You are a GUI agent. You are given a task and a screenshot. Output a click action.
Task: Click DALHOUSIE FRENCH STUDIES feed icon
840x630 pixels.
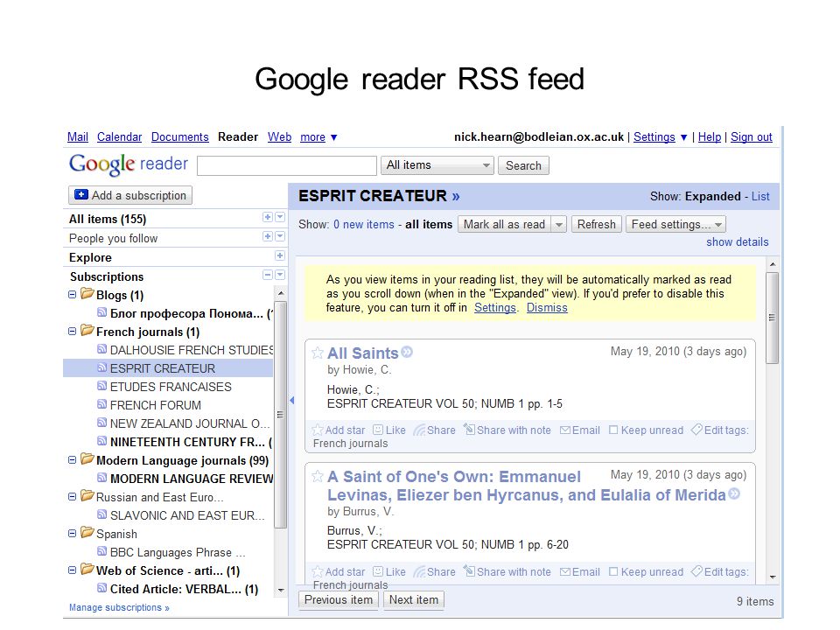[x=101, y=349]
